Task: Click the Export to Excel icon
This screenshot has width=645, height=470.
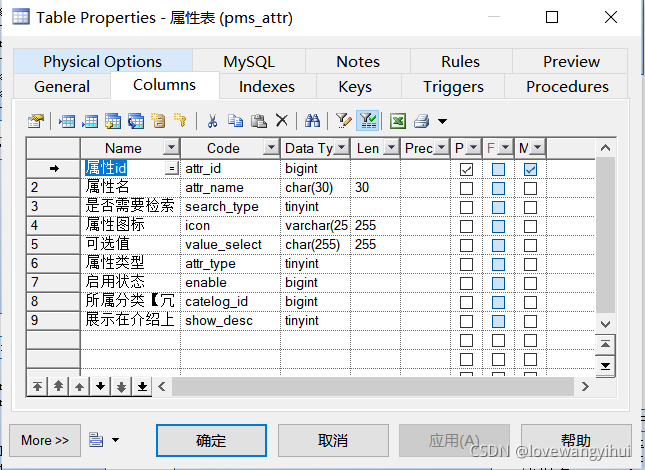Action: pyautogui.click(x=398, y=121)
